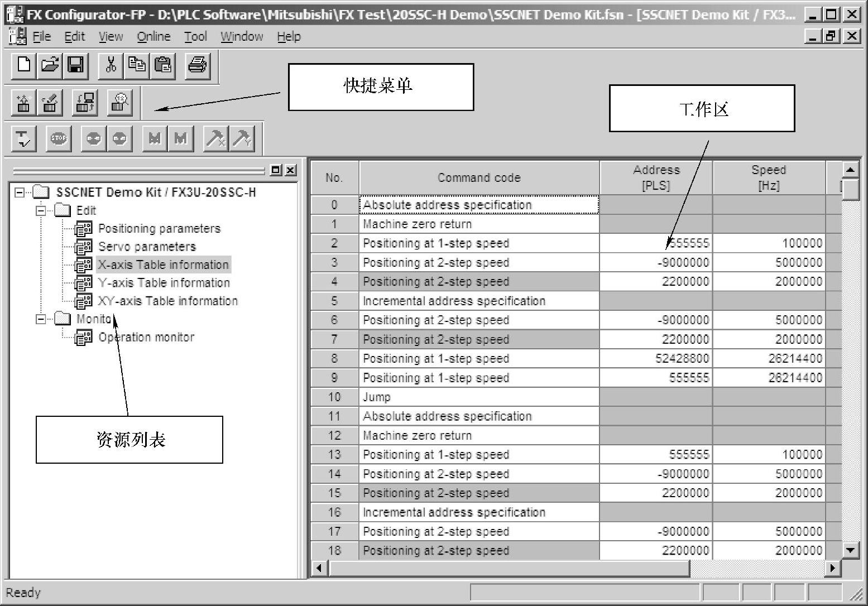Click the table's horizontal scrollbar right arrow
The width and height of the screenshot is (868, 606).
[833, 568]
